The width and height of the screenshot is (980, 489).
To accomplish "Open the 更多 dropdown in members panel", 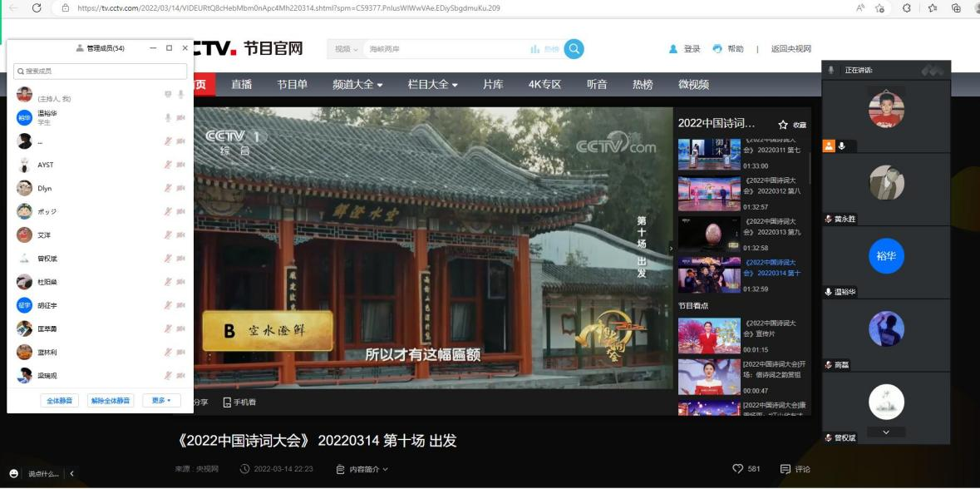I will [x=161, y=401].
